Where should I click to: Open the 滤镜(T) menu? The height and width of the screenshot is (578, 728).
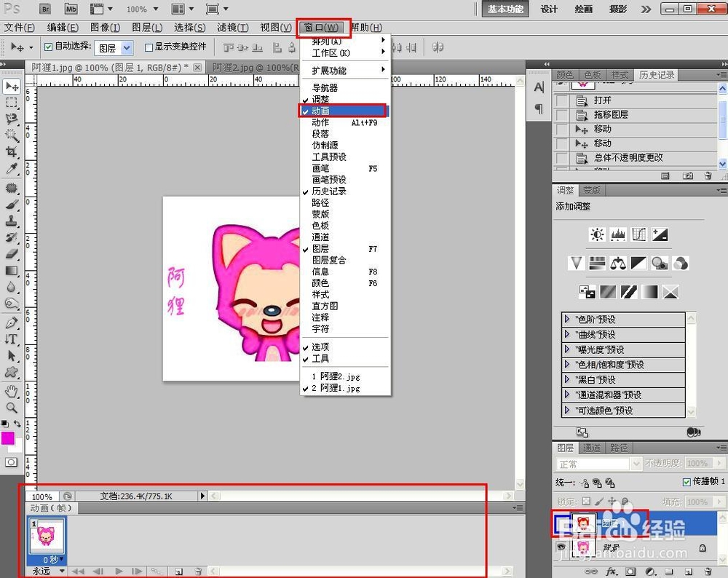233,28
